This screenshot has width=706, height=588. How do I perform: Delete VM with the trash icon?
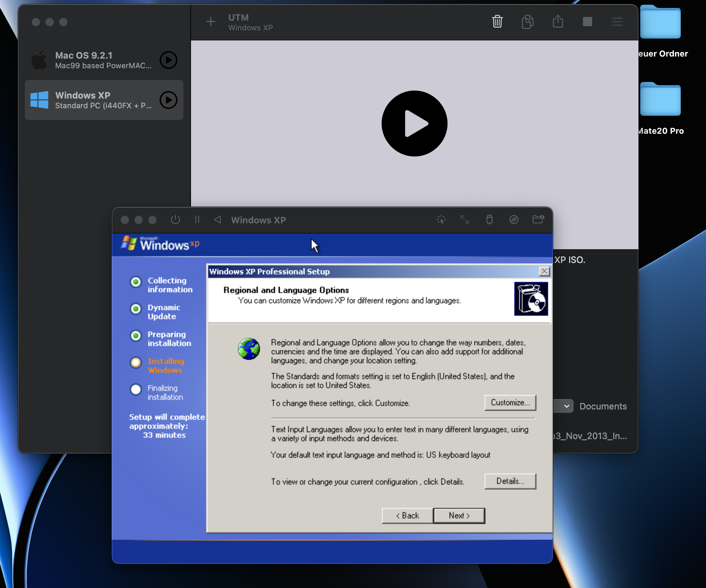point(497,22)
